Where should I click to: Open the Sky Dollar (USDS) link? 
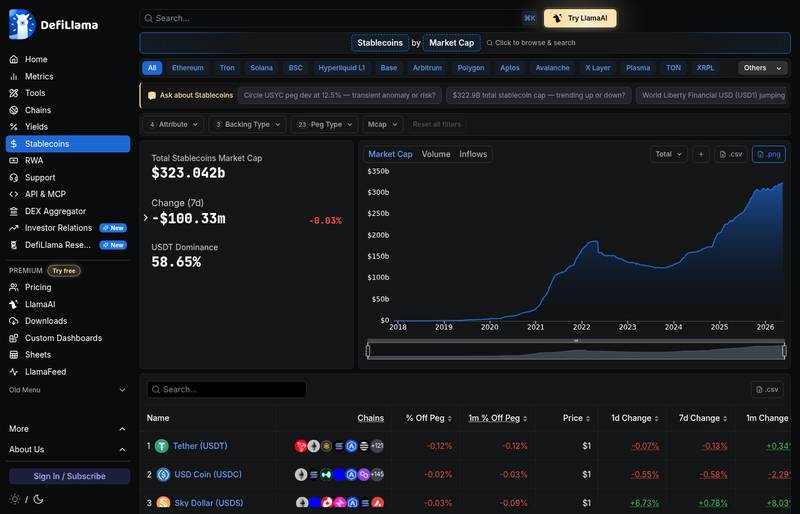tap(209, 503)
